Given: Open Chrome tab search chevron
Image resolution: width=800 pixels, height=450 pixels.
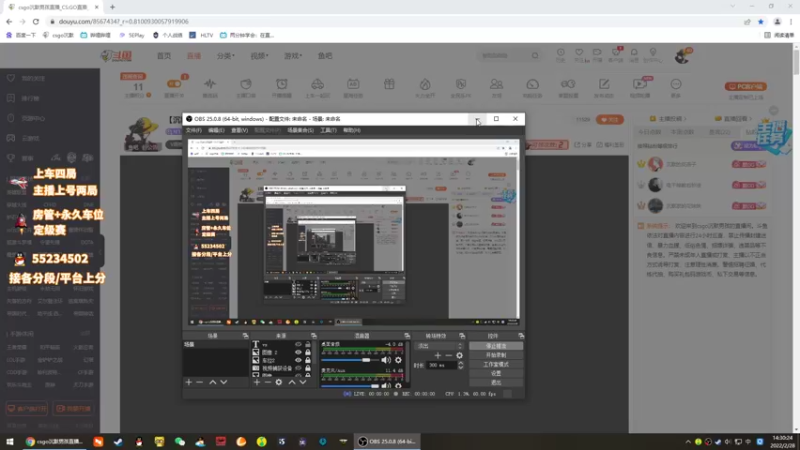Looking at the screenshot, I should point(733,7).
